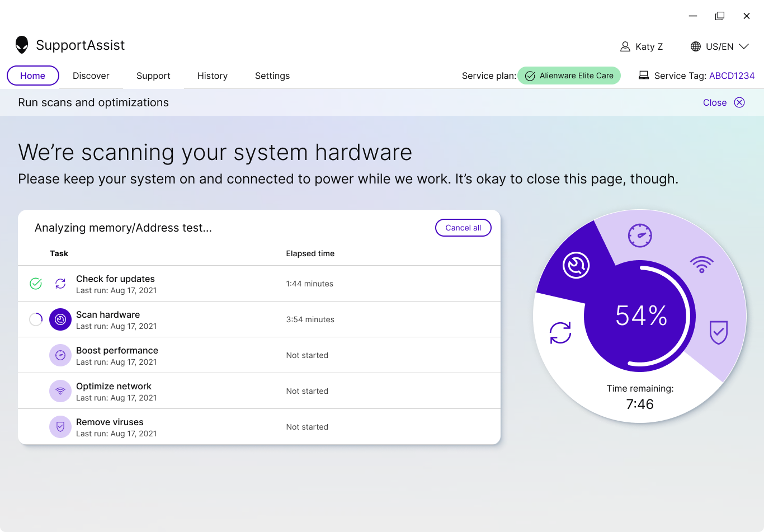Click the green completed checkmark for updates

point(36,284)
